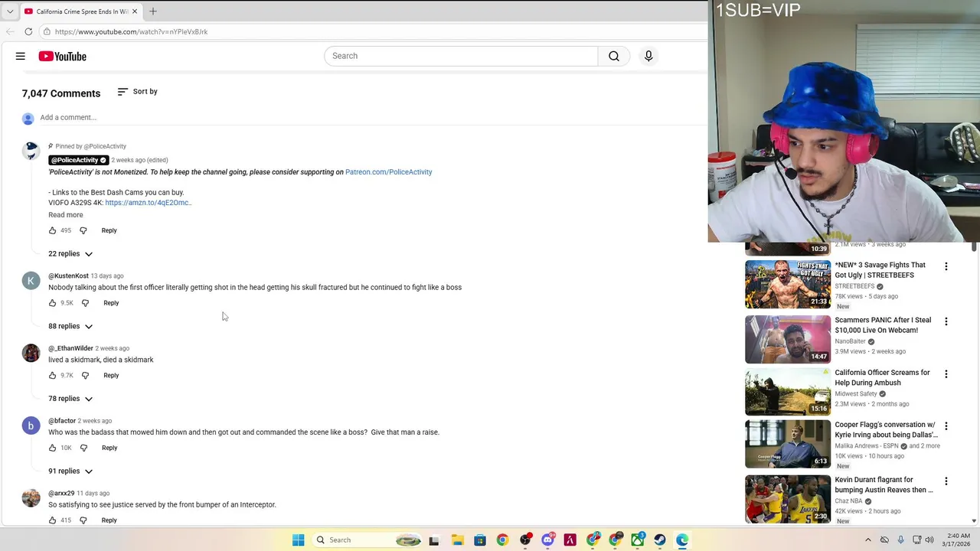Like the bfactor comment
This screenshot has width=980, height=551.
53,448
